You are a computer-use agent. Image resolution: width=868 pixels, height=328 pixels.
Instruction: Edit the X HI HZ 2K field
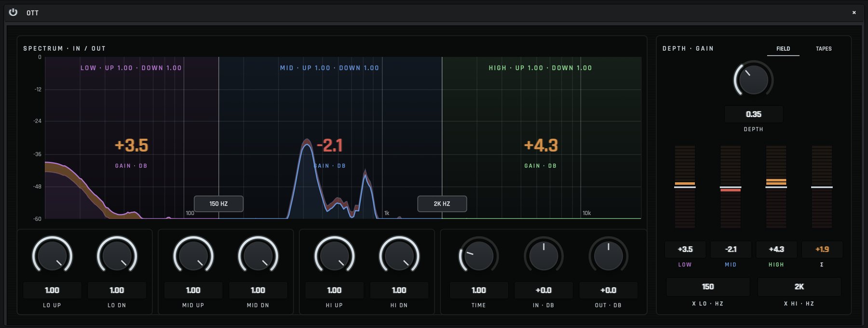coord(799,287)
